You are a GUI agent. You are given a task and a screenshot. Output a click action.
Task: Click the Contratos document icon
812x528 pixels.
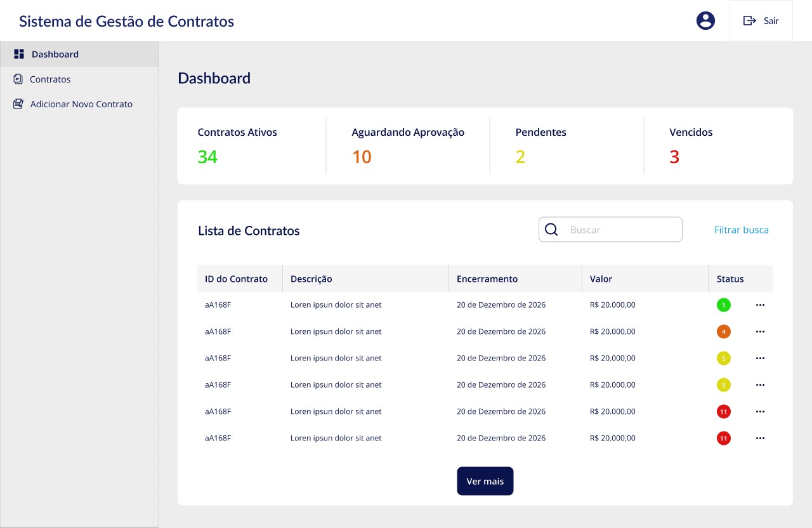(18, 79)
